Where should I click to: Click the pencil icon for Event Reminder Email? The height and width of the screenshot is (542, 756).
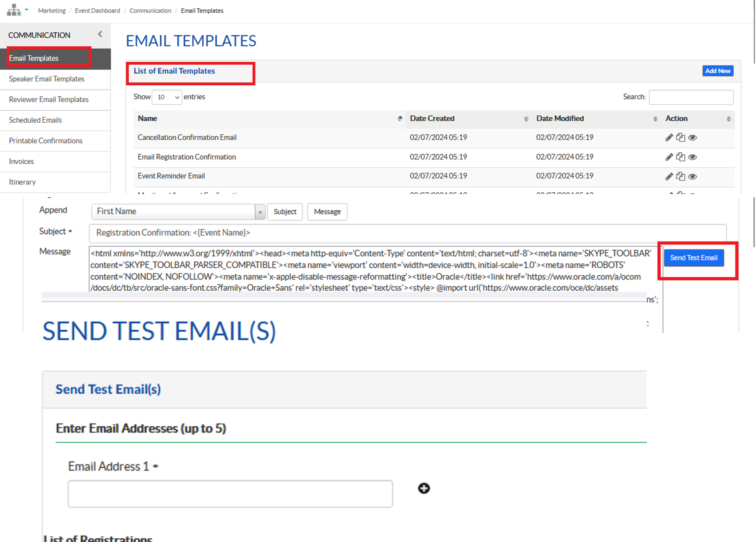pos(669,176)
